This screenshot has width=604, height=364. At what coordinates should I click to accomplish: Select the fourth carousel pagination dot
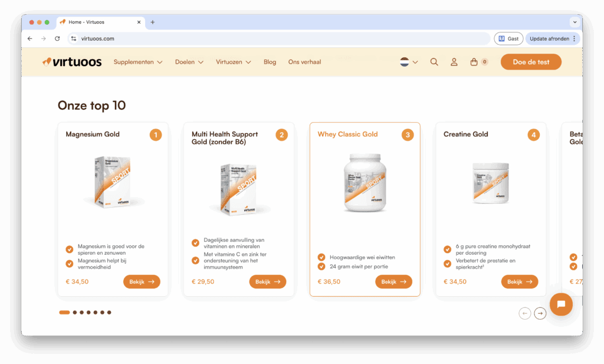tap(88, 313)
